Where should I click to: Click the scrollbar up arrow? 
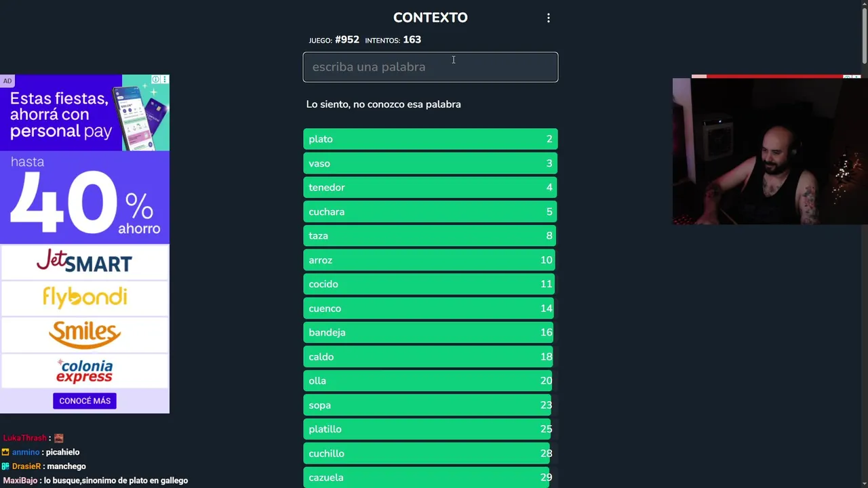click(864, 4)
